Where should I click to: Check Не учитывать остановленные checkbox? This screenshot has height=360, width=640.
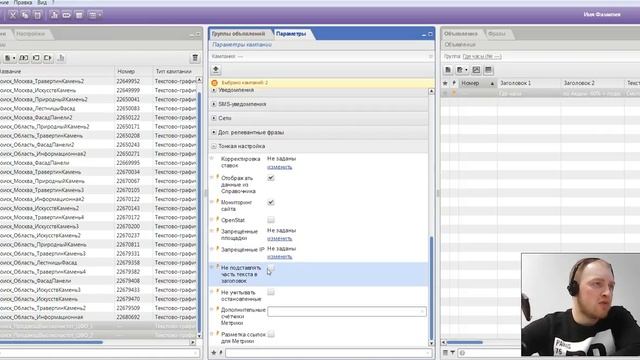271,292
